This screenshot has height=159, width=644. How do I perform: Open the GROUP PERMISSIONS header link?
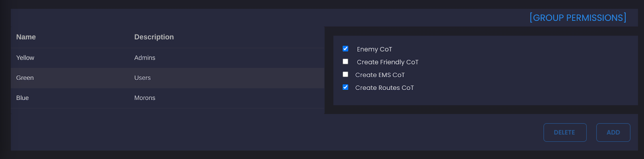pos(578,18)
